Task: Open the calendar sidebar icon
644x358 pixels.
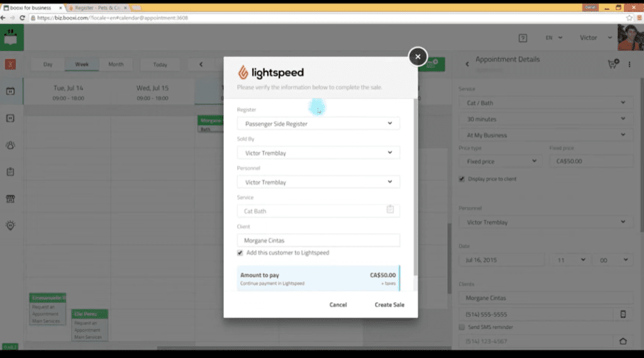Action: pyautogui.click(x=10, y=91)
